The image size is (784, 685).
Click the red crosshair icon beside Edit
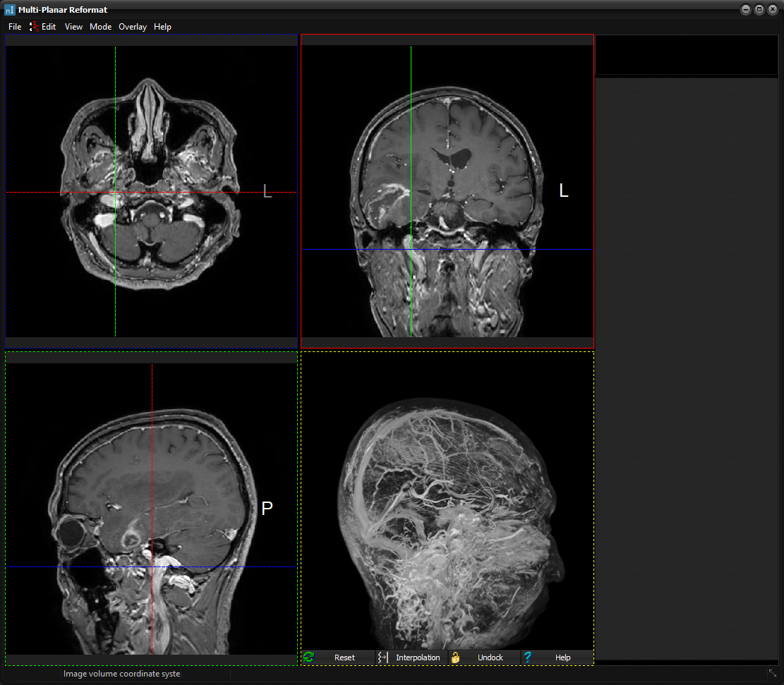click(x=34, y=26)
